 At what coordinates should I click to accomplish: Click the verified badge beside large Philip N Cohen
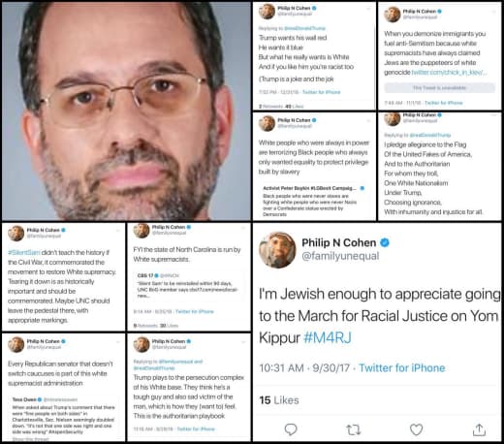385,242
